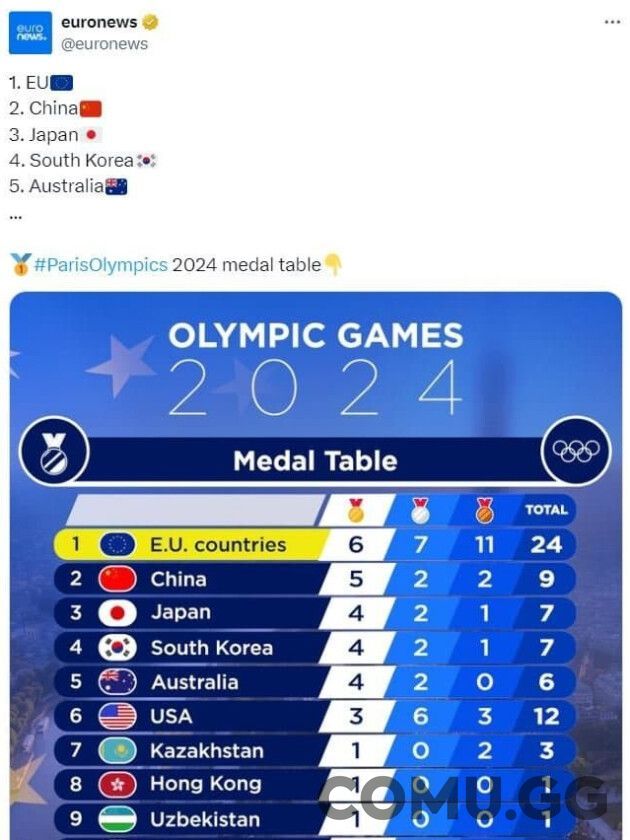Open the #ParisOlympics hashtag link
Viewport: 630px width, 840px height.
tap(101, 265)
